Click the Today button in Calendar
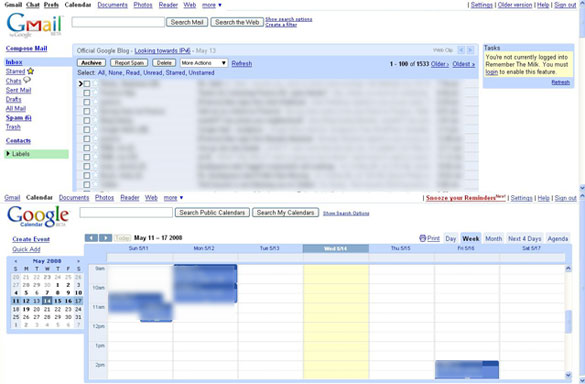Image resolution: width=585 pixels, height=384 pixels. point(122,238)
